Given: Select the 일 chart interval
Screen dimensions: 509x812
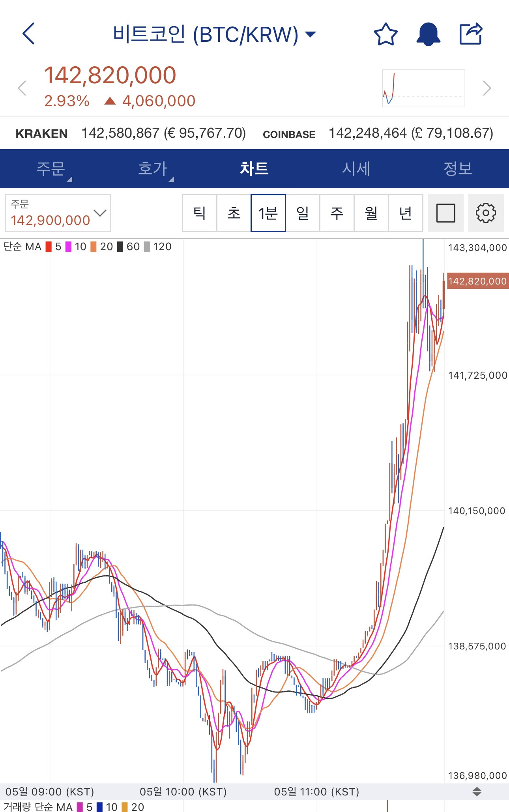Looking at the screenshot, I should (303, 213).
